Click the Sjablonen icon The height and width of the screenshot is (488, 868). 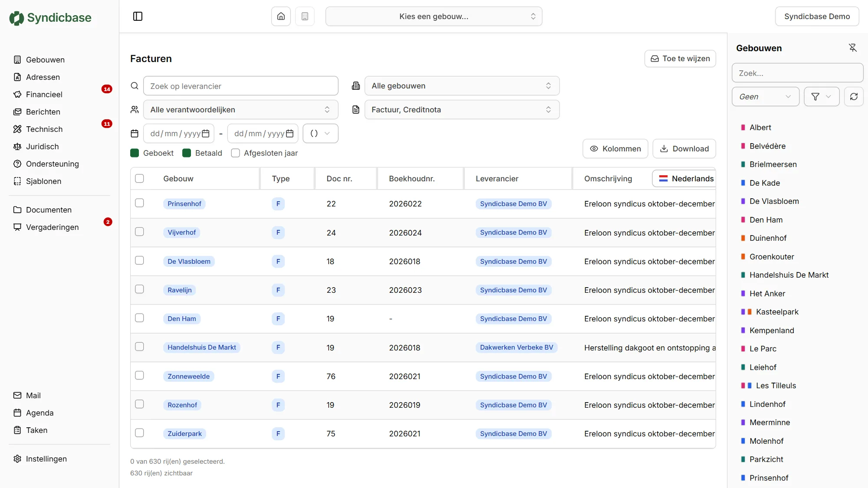click(x=17, y=181)
